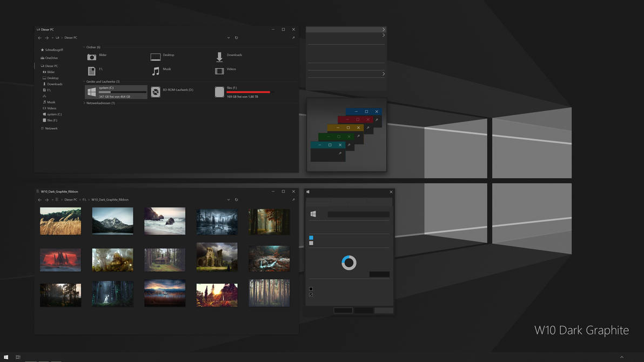Select Musik in the sidebar
Screen dimensions: 644x362
coord(50,102)
